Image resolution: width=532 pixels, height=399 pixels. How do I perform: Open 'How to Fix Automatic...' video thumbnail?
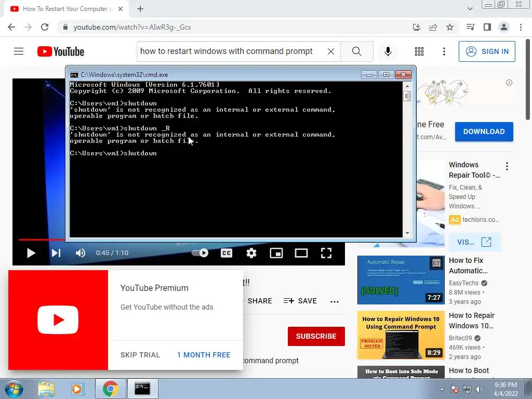(x=401, y=280)
